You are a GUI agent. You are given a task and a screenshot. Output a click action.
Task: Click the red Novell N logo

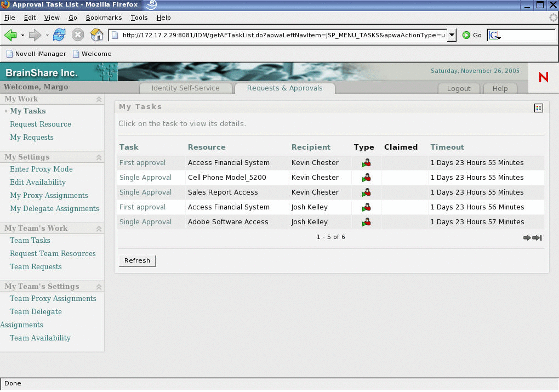pos(543,77)
